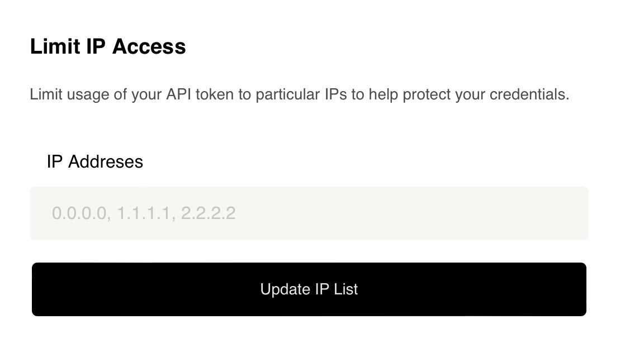Click the empty space below the Update button

pos(309,341)
